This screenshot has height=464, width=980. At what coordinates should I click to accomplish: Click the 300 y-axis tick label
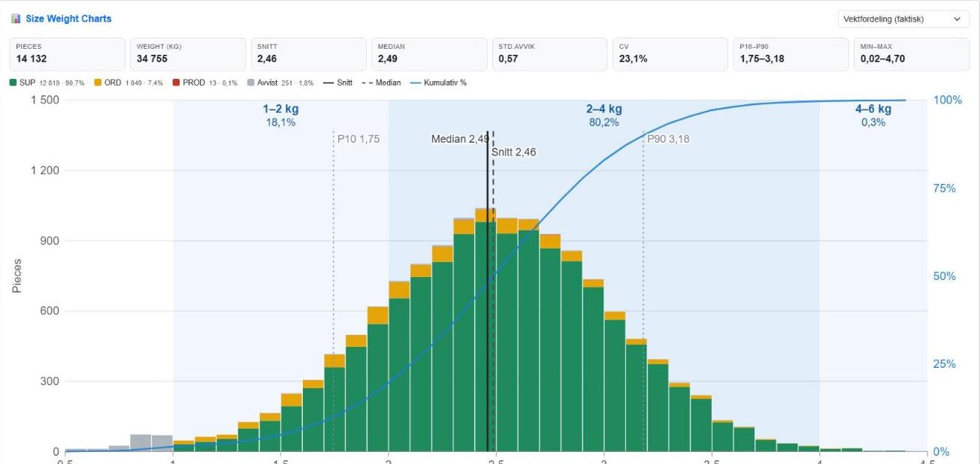[50, 381]
